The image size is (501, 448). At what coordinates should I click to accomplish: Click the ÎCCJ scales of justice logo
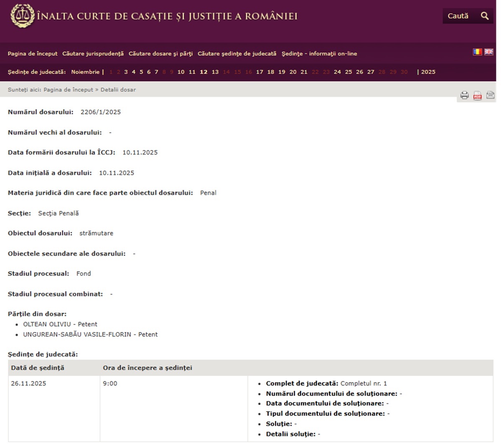coord(23,16)
